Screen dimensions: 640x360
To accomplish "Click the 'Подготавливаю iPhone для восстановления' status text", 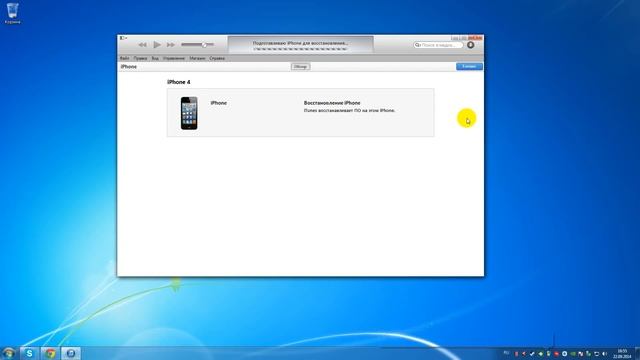I will [x=300, y=43].
